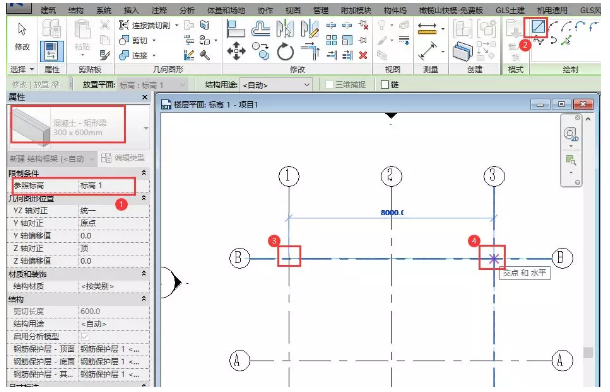Open the 结构用途 dropdown in options bar
Image resolution: width=610 pixels, height=392 pixels.
point(276,84)
